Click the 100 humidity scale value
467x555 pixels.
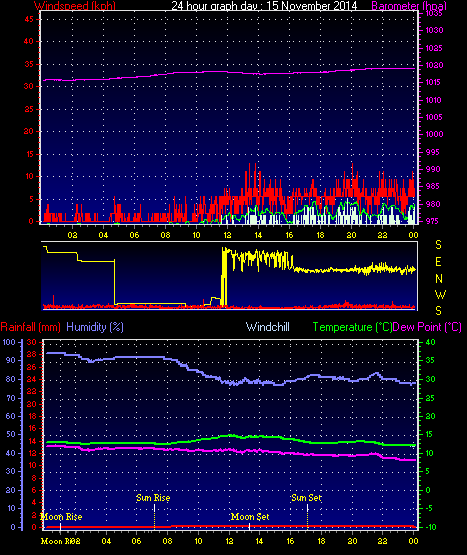[9, 342]
